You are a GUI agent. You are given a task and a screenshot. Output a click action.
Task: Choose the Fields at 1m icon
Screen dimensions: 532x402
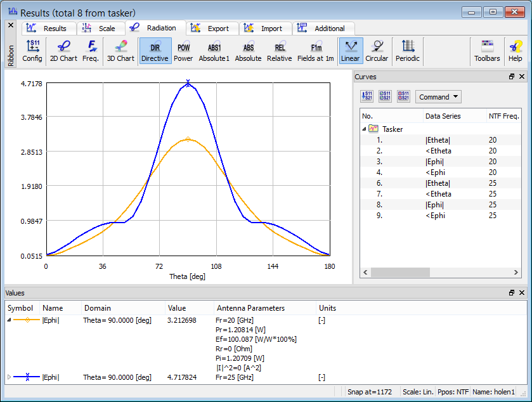pyautogui.click(x=316, y=51)
